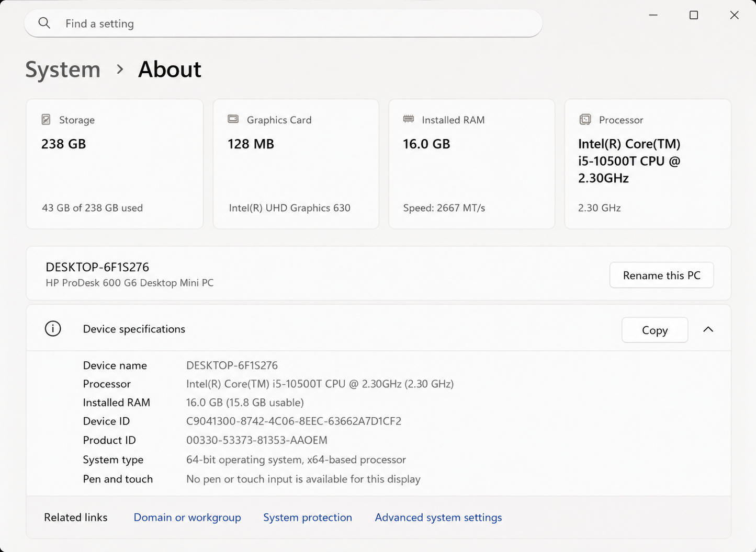This screenshot has width=756, height=552.
Task: Click the Installed RAM chip icon
Action: click(409, 119)
